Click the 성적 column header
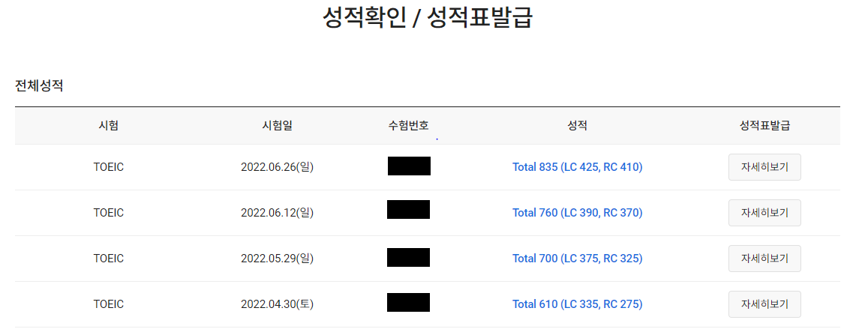 click(x=578, y=126)
